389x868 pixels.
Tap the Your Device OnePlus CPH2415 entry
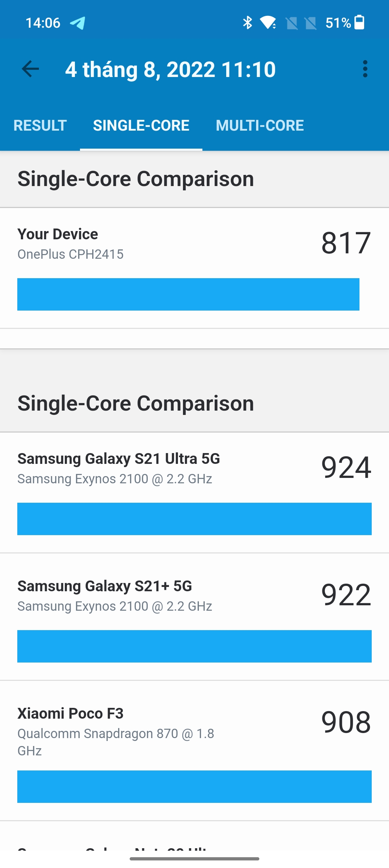click(194, 268)
